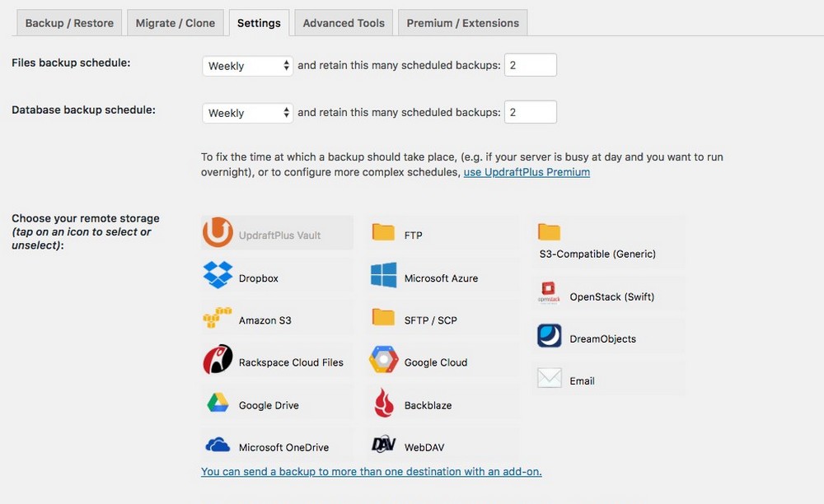The image size is (824, 504).
Task: Select the Email envelope icon
Action: click(549, 378)
